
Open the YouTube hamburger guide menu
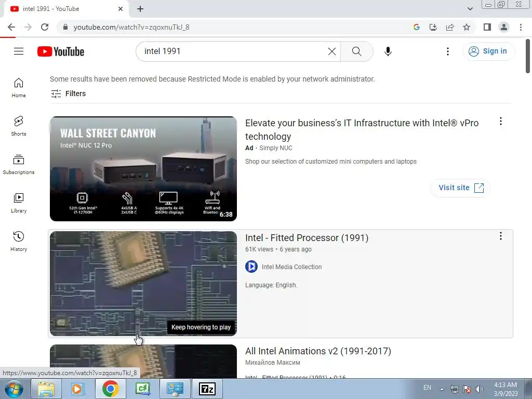click(x=19, y=51)
